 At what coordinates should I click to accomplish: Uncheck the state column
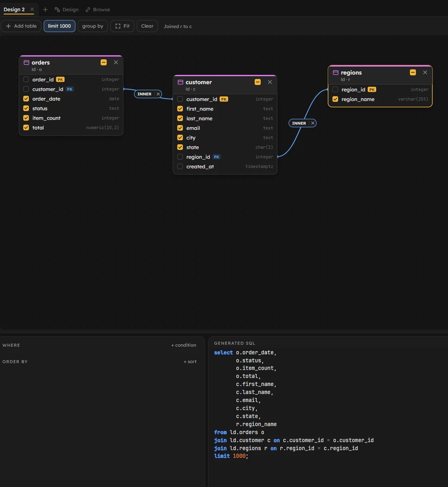pyautogui.click(x=180, y=147)
